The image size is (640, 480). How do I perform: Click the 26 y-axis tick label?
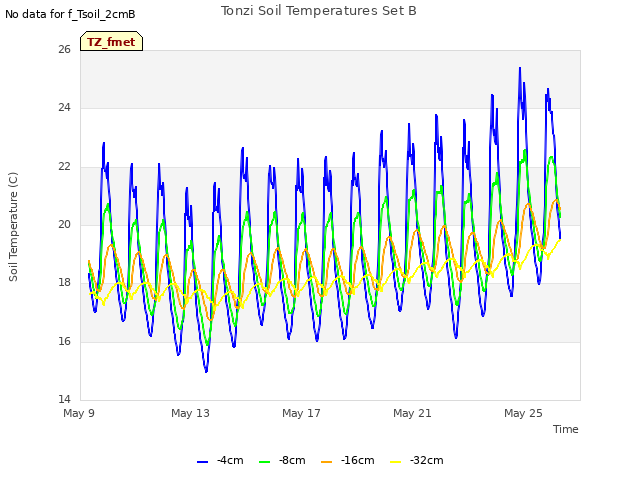64,49
